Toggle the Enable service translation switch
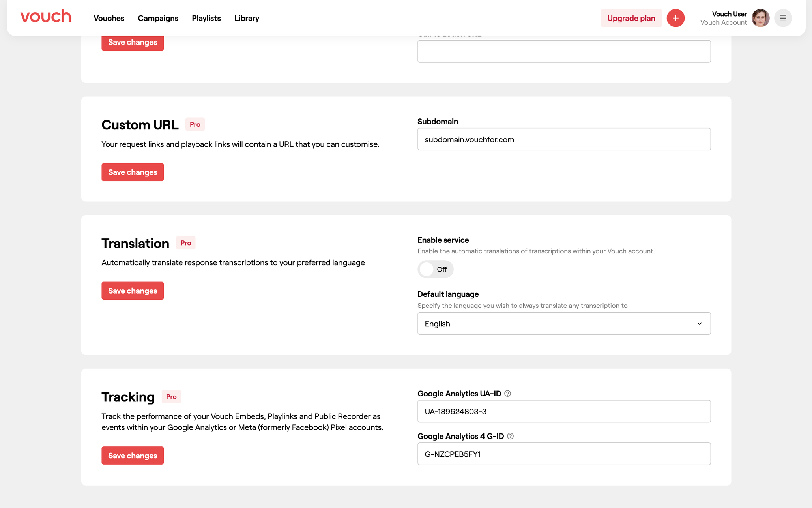 pyautogui.click(x=435, y=269)
